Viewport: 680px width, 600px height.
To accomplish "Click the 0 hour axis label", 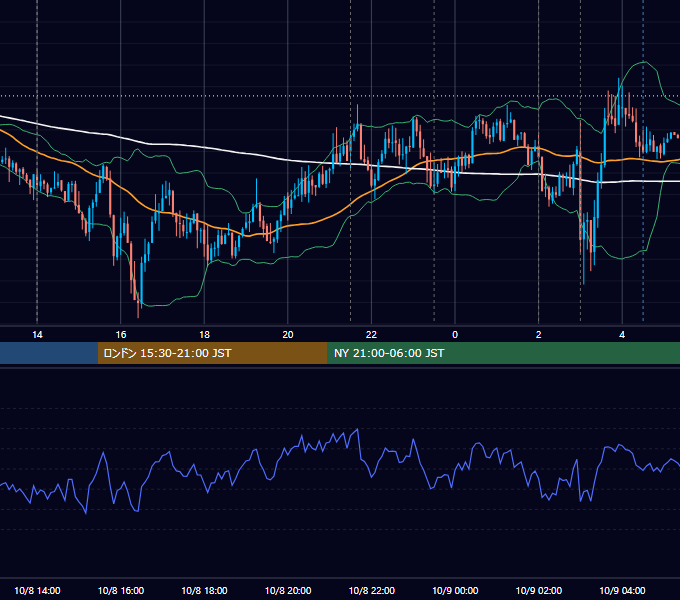I will click(455, 335).
